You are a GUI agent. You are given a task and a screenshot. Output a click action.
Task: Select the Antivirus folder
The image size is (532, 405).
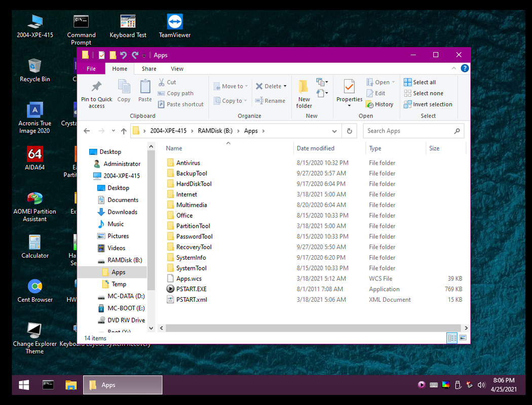(188, 163)
